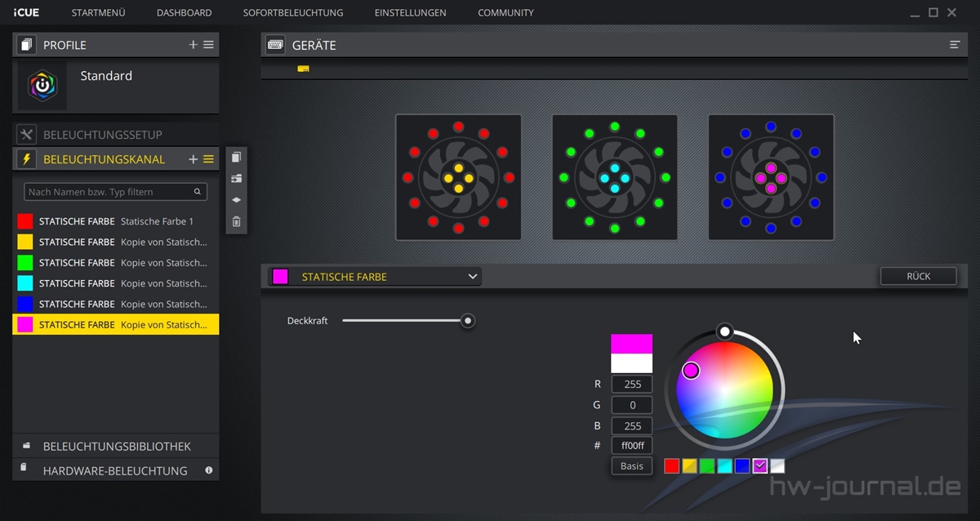Screen dimensions: 980x521
Task: Click the RÜCK button
Action: click(919, 276)
